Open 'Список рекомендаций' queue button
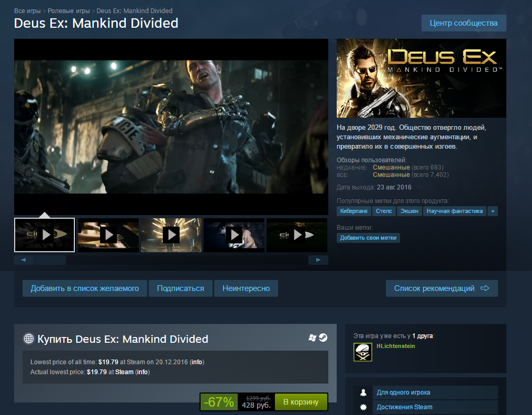The image size is (532, 415). point(442,288)
